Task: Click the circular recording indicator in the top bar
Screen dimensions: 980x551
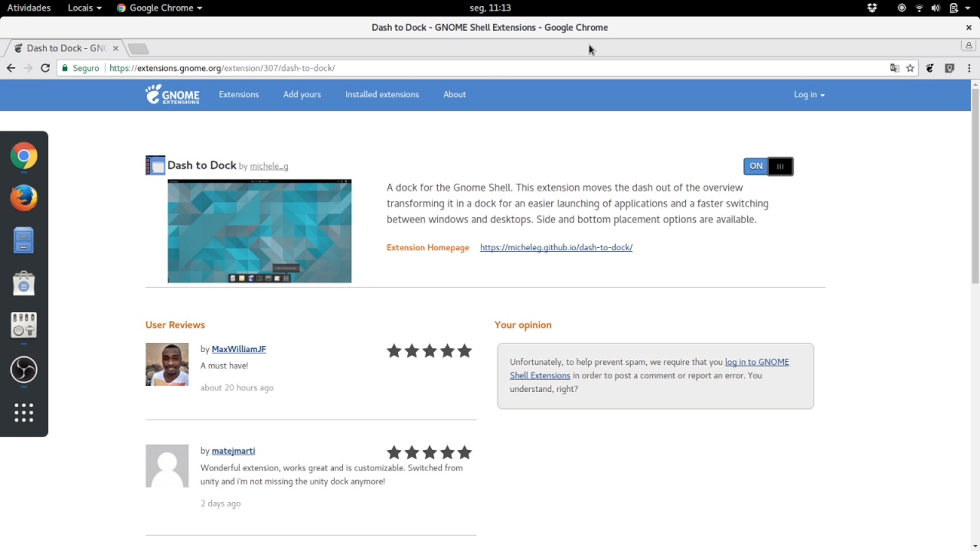Action: (x=902, y=8)
